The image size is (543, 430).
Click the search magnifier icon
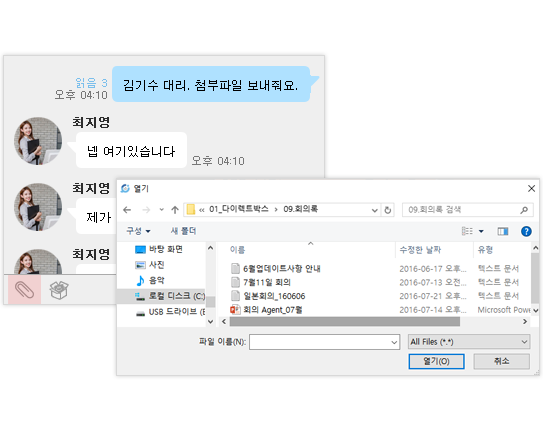pyautogui.click(x=524, y=210)
